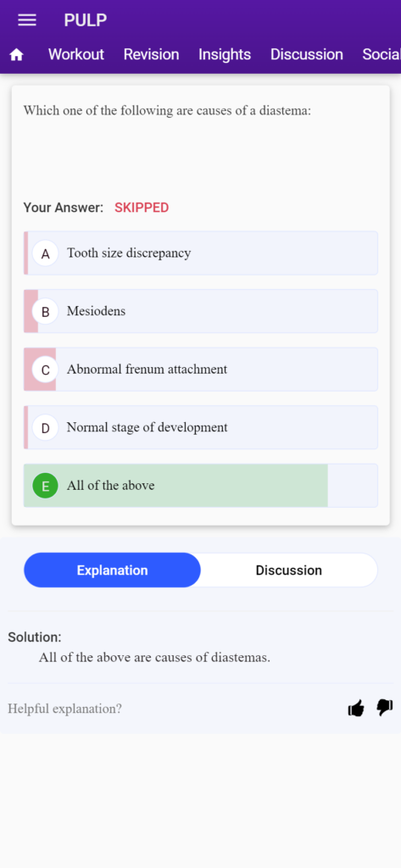Open the Discussion tab in top navigation

pos(307,54)
